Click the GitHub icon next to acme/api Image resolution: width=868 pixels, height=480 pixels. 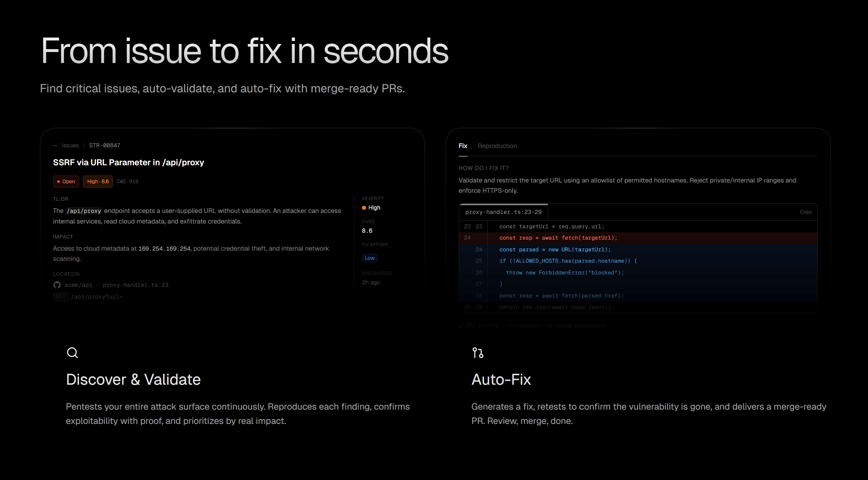click(x=57, y=285)
